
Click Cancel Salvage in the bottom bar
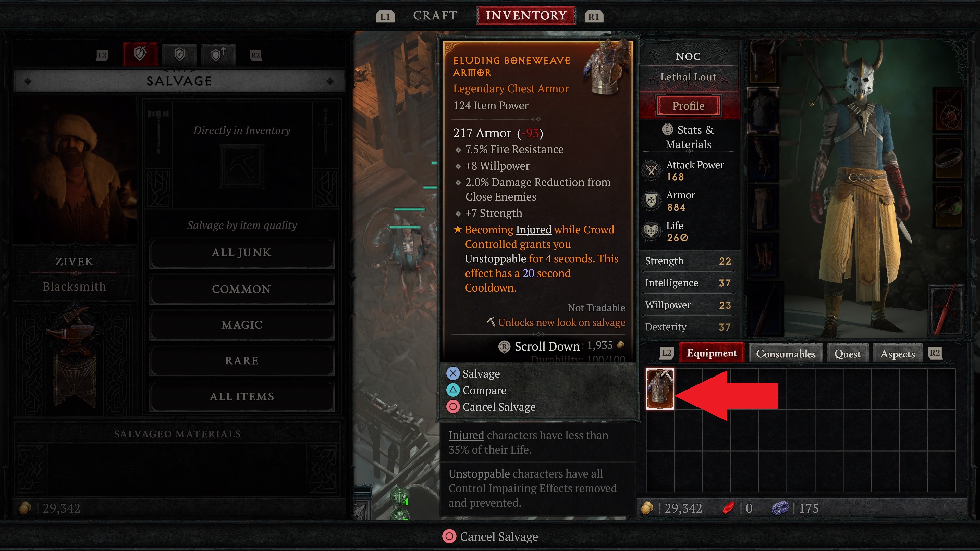coord(490,536)
